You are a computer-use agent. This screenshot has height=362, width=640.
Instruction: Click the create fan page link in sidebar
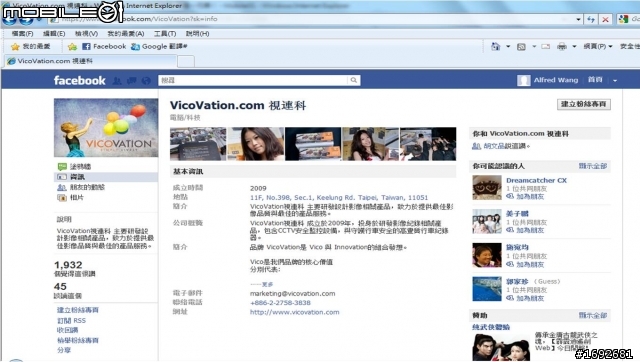(x=78, y=310)
